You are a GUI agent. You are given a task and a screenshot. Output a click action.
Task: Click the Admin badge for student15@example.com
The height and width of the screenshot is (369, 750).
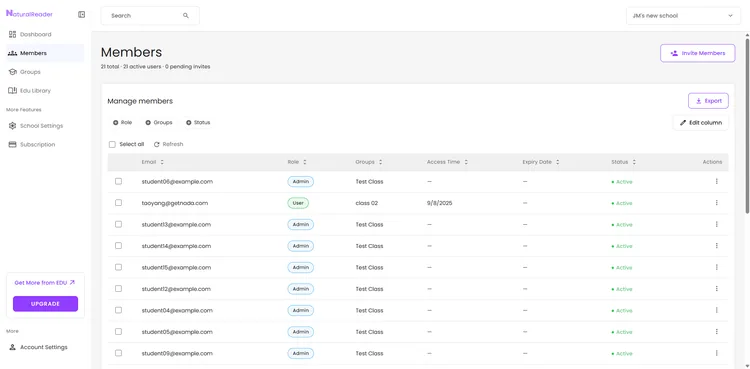[x=300, y=268]
